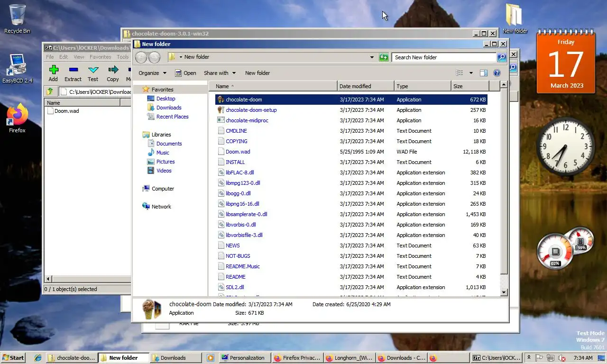Click the Start button on taskbar

pos(13,358)
